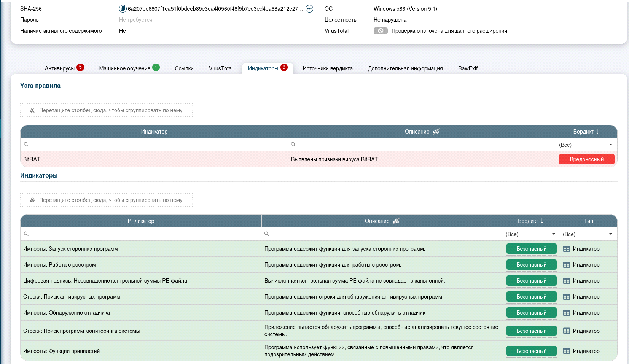The height and width of the screenshot is (364, 629).
Task: Open Индикаторы table Вердикт filter dropdown
Action: 553,234
